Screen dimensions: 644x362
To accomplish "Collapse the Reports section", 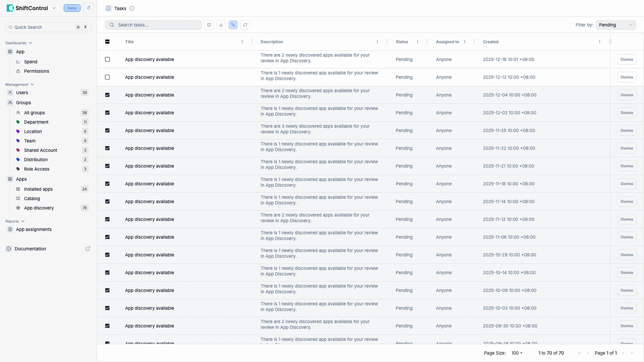I will point(15,221).
